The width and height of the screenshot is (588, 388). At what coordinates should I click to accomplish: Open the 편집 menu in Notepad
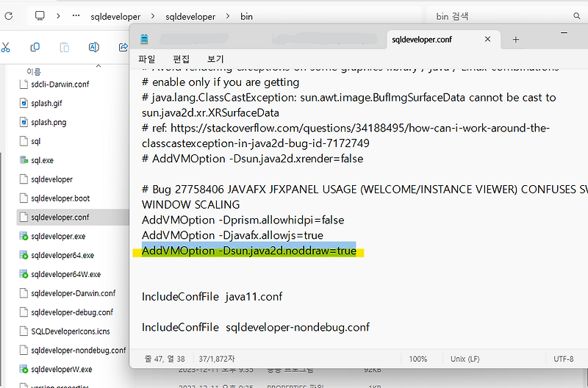(x=181, y=59)
